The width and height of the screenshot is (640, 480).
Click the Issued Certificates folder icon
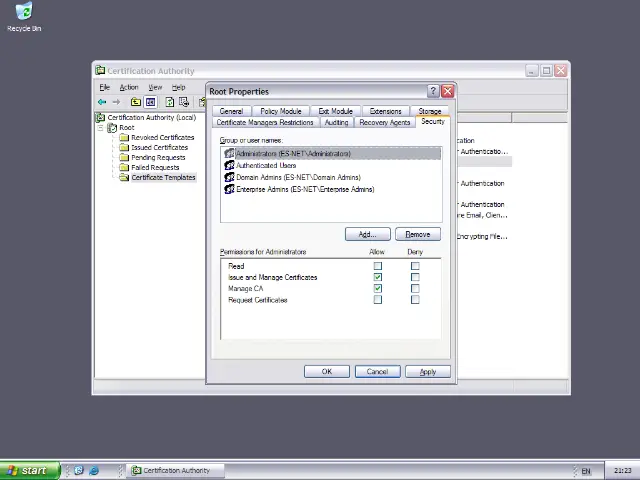124,147
